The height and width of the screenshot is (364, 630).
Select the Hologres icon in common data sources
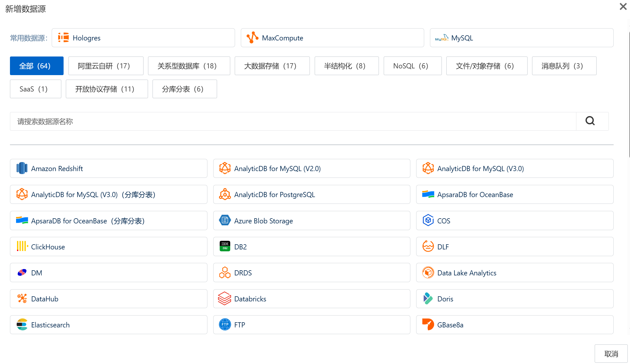[63, 38]
